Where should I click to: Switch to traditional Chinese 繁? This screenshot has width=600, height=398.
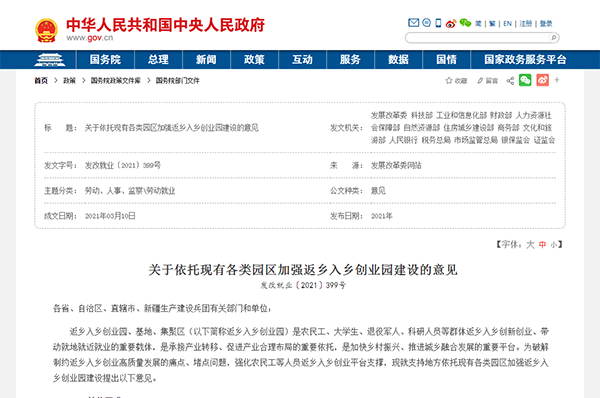click(x=492, y=24)
